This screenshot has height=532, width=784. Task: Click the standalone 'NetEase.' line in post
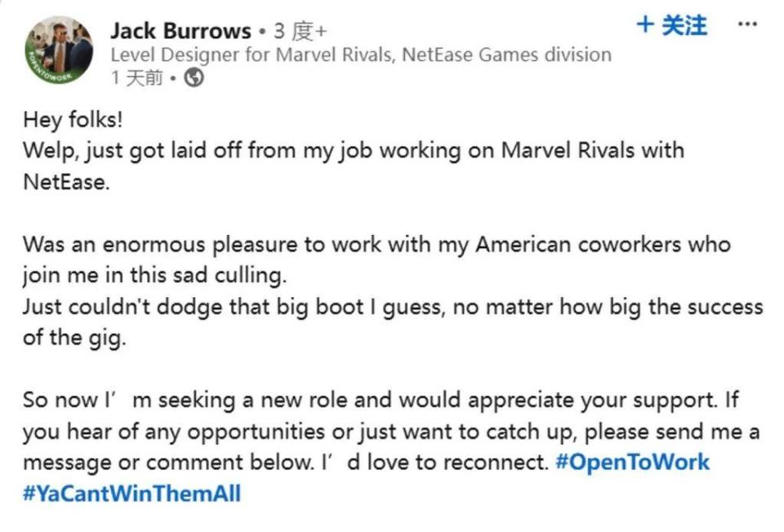tap(65, 181)
